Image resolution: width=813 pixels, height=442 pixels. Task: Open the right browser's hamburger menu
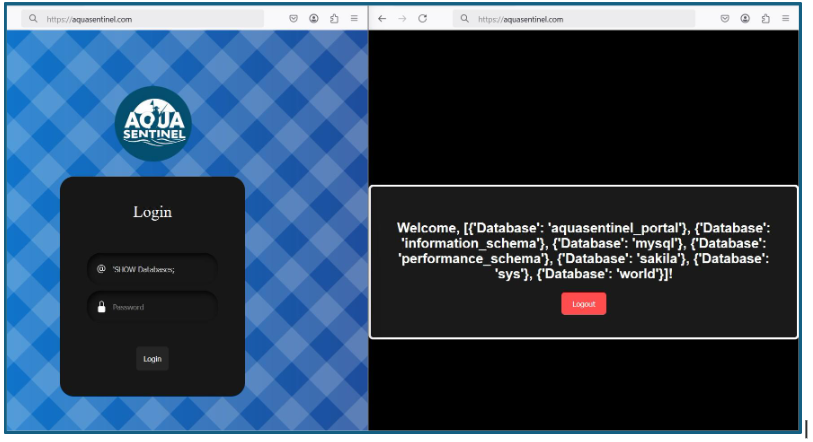(x=785, y=19)
